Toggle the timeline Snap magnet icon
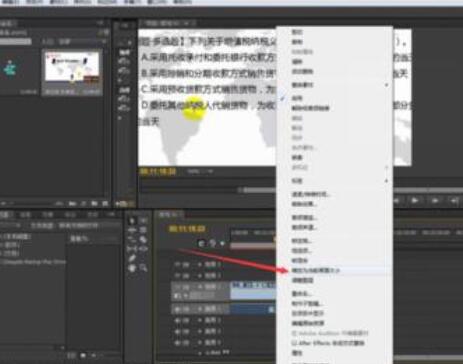463x364 pixels. pyautogui.click(x=202, y=244)
